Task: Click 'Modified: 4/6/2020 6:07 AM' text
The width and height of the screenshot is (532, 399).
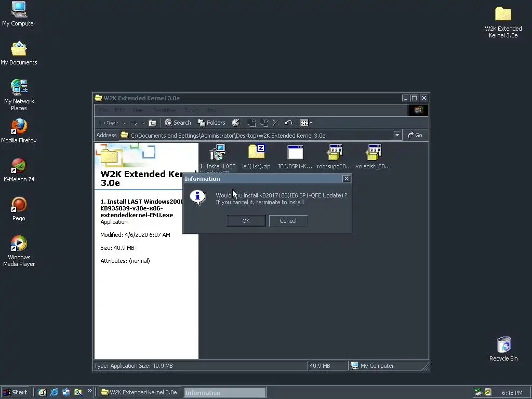Action: 136,235
